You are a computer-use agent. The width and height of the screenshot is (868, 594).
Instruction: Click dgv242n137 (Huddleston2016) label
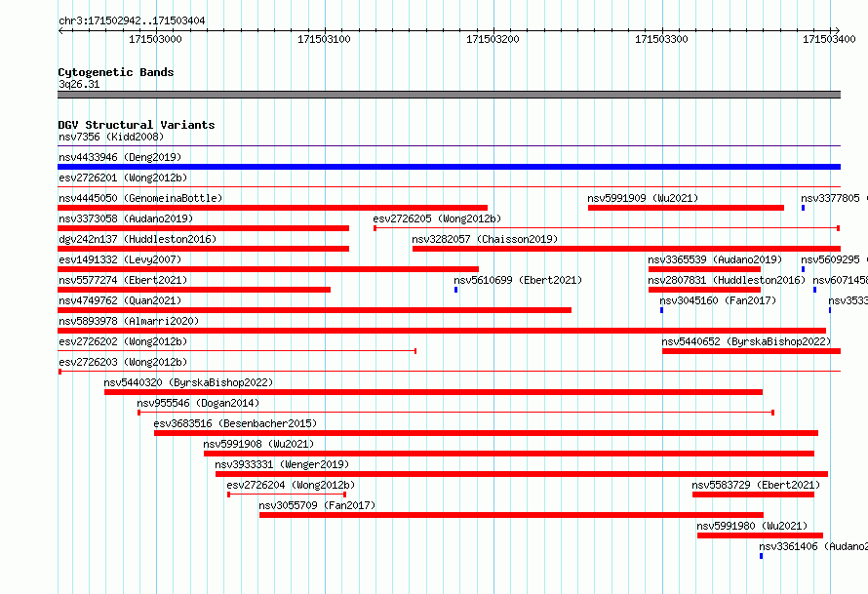pos(138,239)
